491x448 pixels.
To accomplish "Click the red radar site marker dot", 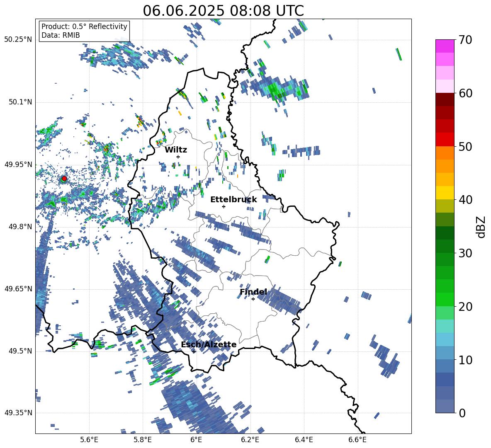I will coord(64,179).
